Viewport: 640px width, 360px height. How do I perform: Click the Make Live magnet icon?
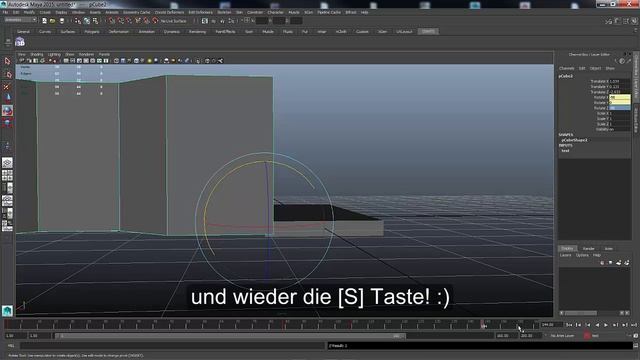click(x=155, y=21)
